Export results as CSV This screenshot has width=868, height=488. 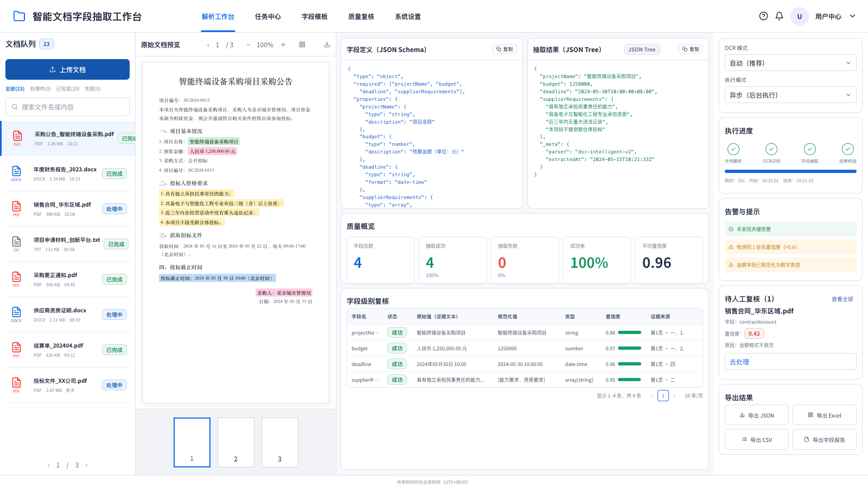[x=756, y=440]
